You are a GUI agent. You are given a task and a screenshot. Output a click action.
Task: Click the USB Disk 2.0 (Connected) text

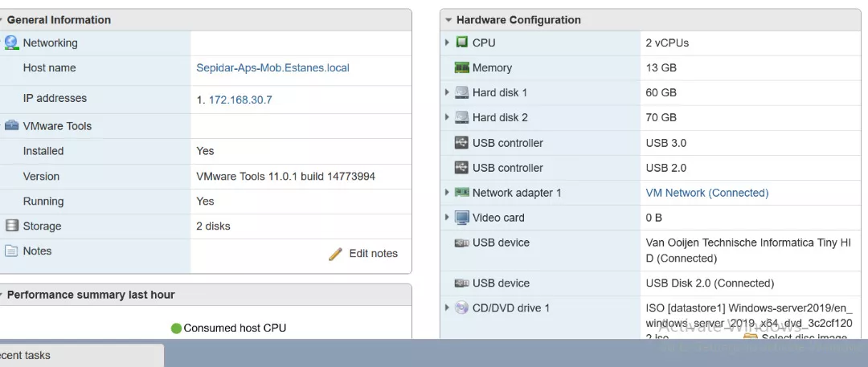[710, 283]
